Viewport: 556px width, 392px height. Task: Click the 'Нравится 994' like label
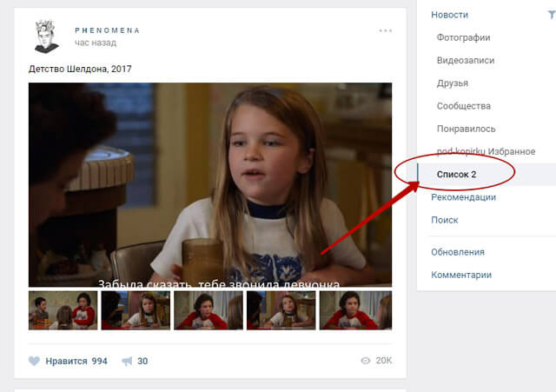[76, 361]
